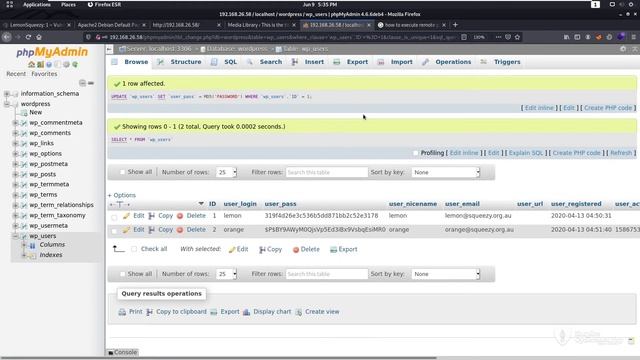The image size is (640, 360).
Task: Tick checkbox for lemon user row
Action: 114,217
